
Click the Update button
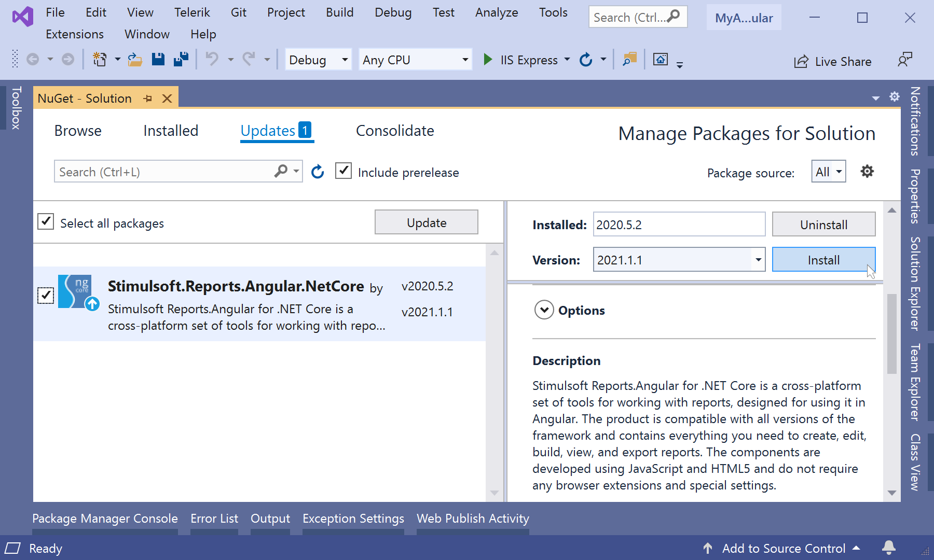(426, 222)
